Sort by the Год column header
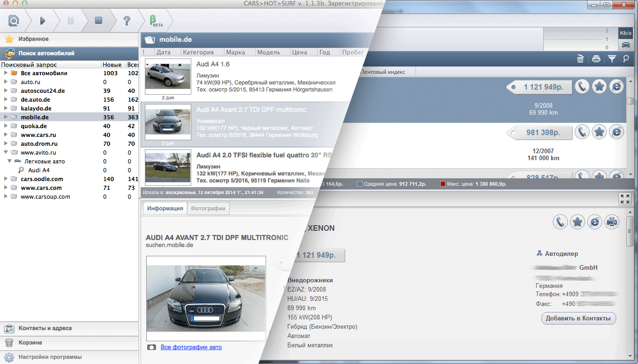Viewport: 638px width, 364px height. (328, 52)
